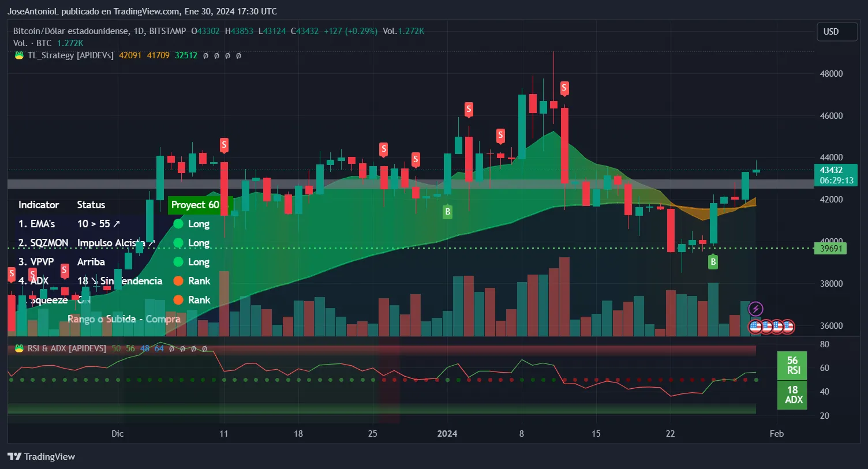Click the orange Rank dot in ADX row

click(178, 281)
